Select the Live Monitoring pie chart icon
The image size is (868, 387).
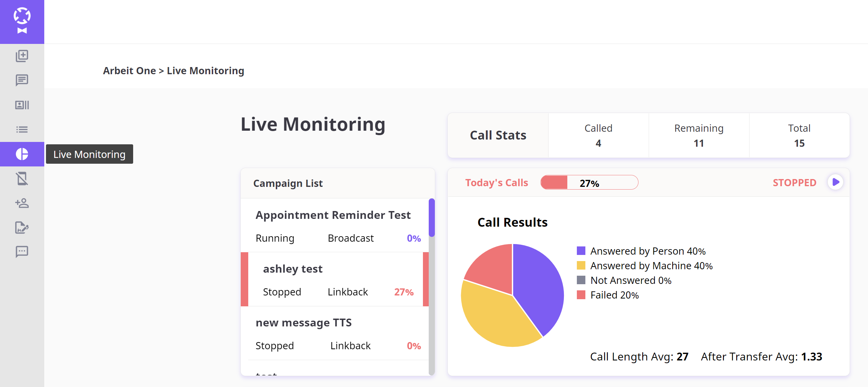(x=22, y=154)
